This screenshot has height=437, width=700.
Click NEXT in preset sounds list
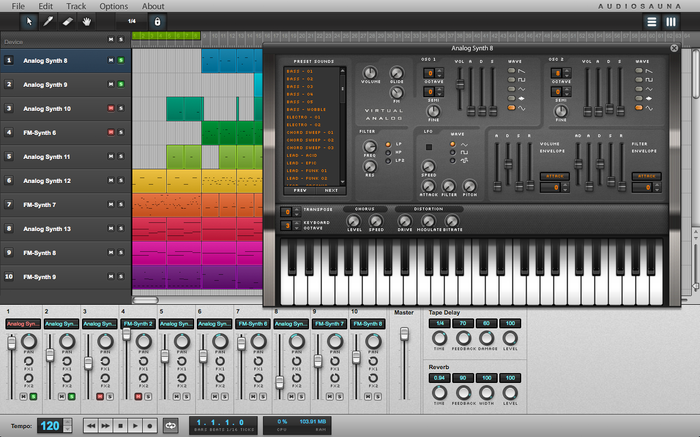click(331, 189)
